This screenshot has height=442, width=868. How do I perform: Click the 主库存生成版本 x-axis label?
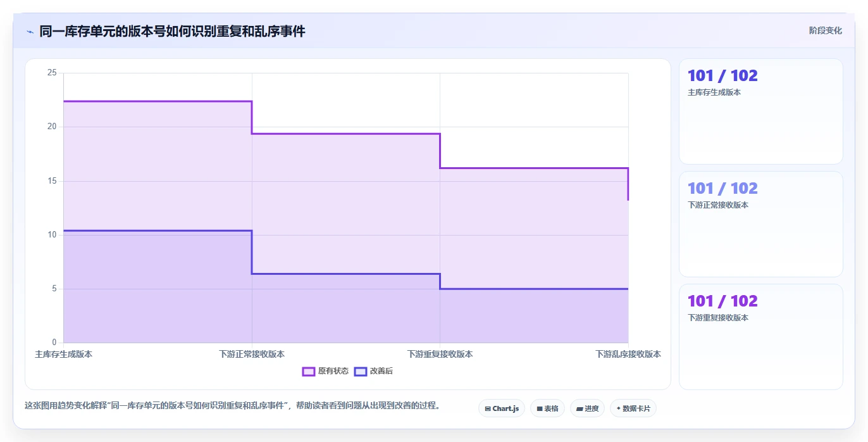(63, 354)
